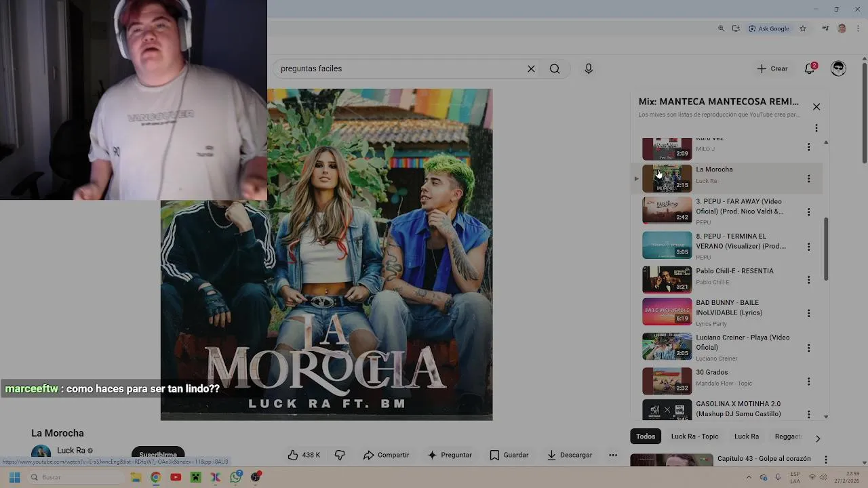This screenshot has height=488, width=868.
Task: Select BAD BUNNY - BAILE INoLVIDABLE title
Action: (x=729, y=308)
